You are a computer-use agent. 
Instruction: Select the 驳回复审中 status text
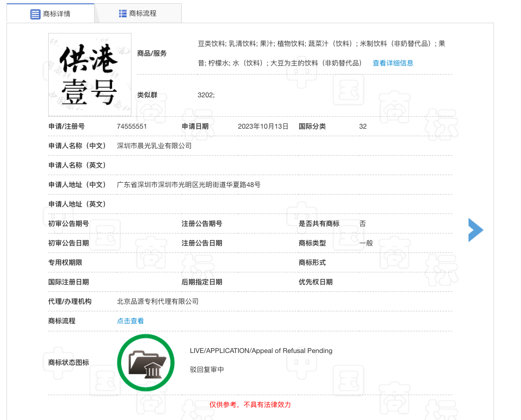207,370
